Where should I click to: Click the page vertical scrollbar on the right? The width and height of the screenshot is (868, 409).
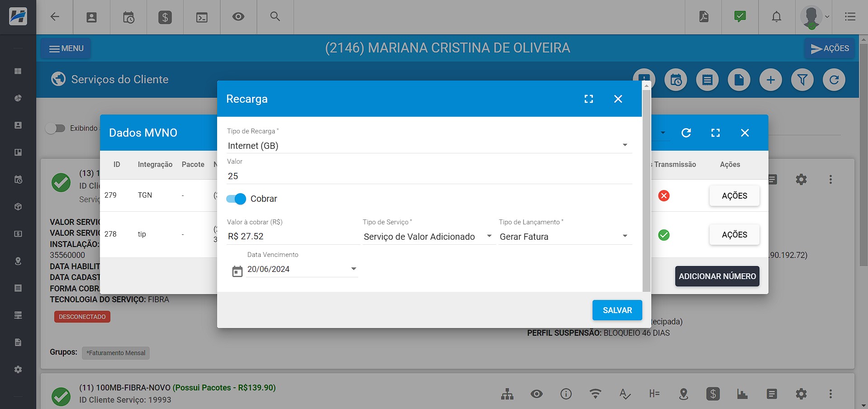pyautogui.click(x=863, y=155)
